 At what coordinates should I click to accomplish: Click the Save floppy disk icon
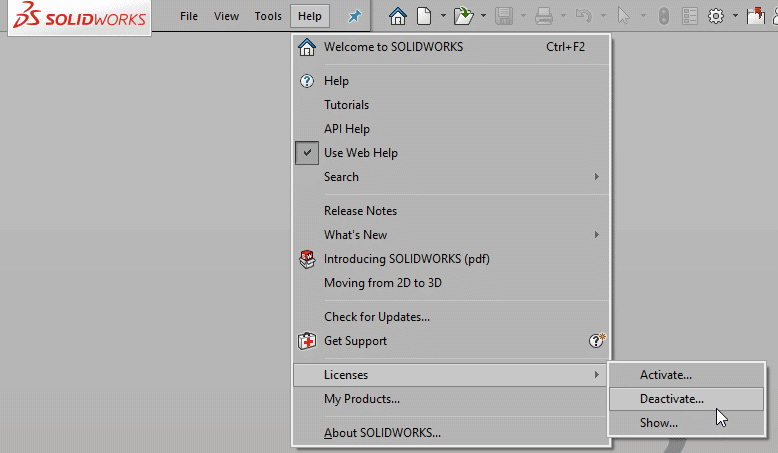click(x=504, y=16)
